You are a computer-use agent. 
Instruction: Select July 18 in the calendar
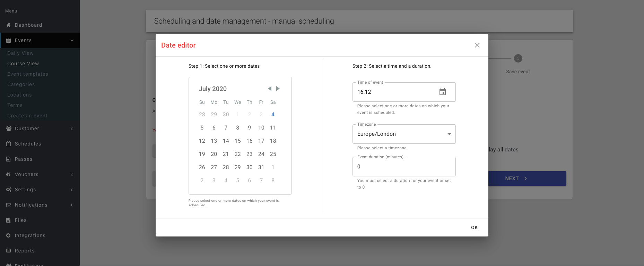coord(273,141)
